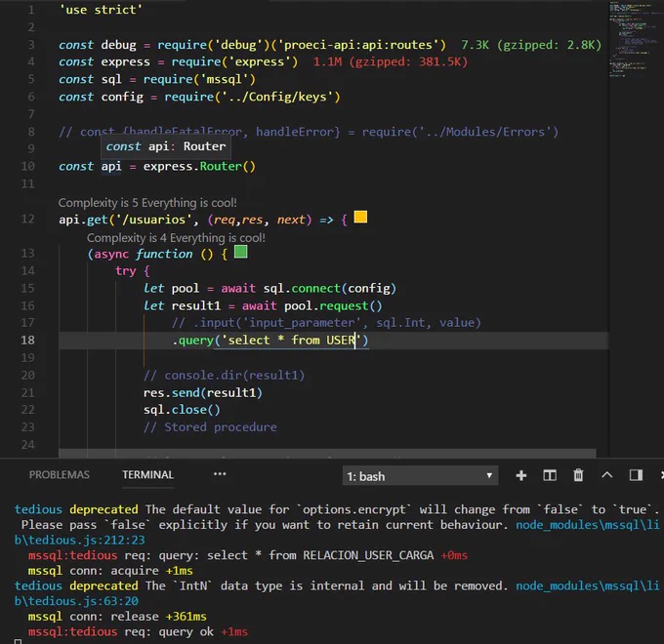Image resolution: width=664 pixels, height=644 pixels.
Task: Click terminal line 'mssql conn: acquire +1ms'
Action: 110,571
